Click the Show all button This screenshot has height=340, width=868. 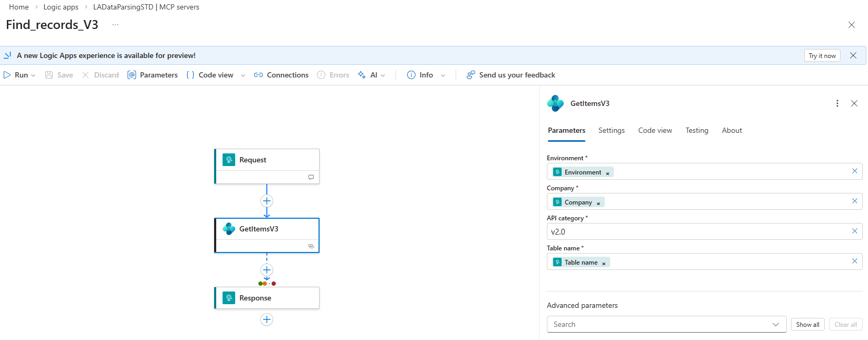[807, 324]
